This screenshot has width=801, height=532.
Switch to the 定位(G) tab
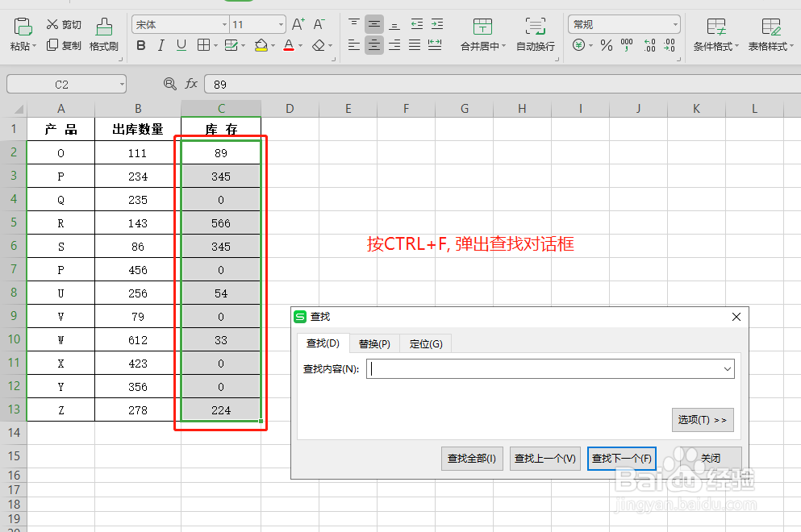pyautogui.click(x=425, y=343)
